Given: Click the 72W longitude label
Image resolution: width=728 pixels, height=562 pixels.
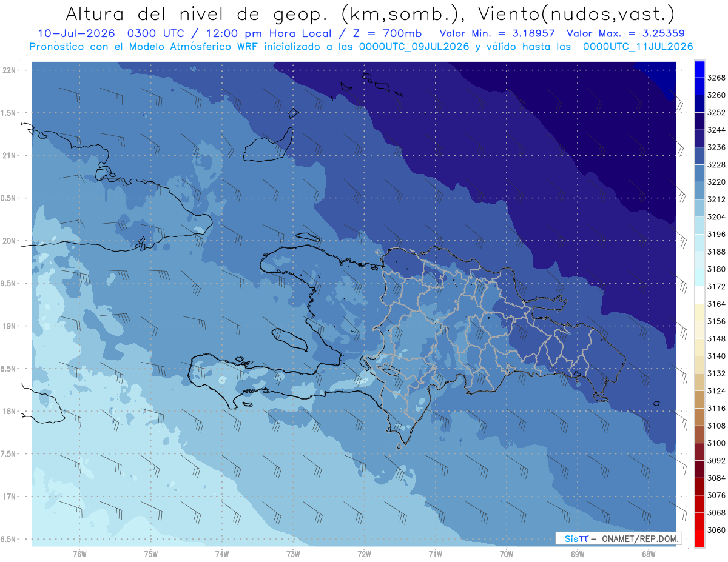Looking at the screenshot, I should (x=365, y=554).
